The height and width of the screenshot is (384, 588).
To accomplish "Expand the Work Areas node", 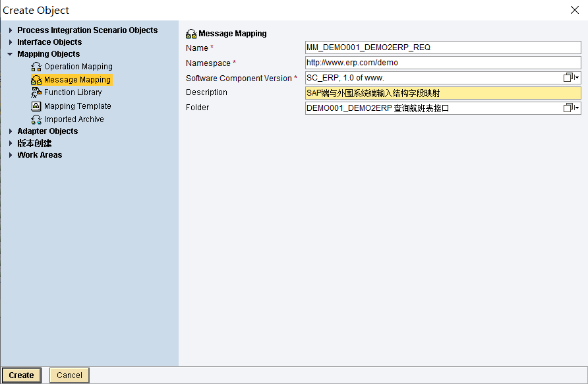I will pyautogui.click(x=11, y=155).
